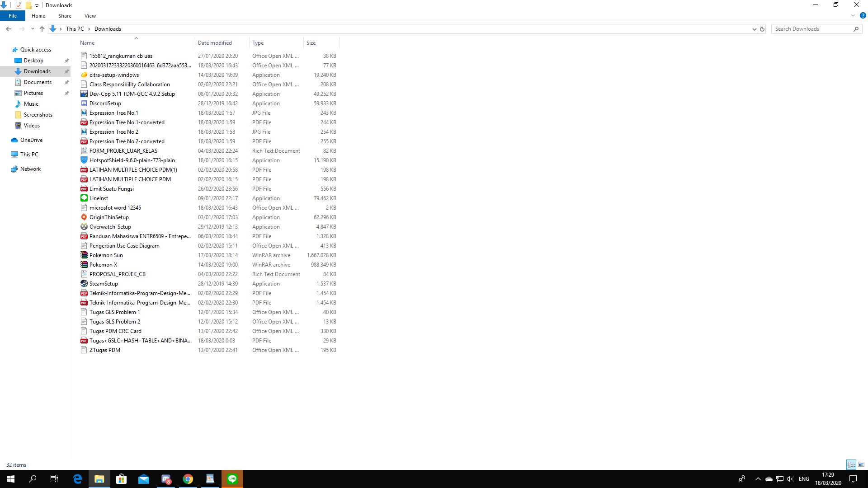The height and width of the screenshot is (488, 868).
Task: Open the File menu
Action: 13,16
